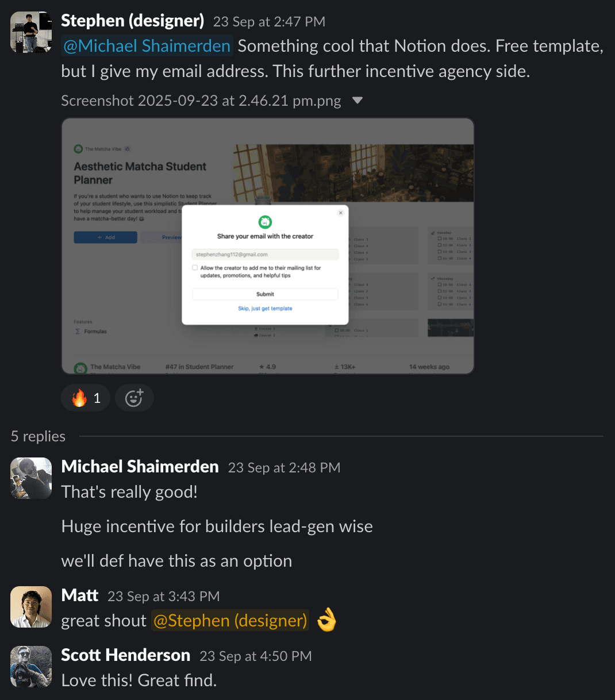Image resolution: width=615 pixels, height=700 pixels.
Task: Check the mailing list consent checkbox
Action: [x=195, y=268]
